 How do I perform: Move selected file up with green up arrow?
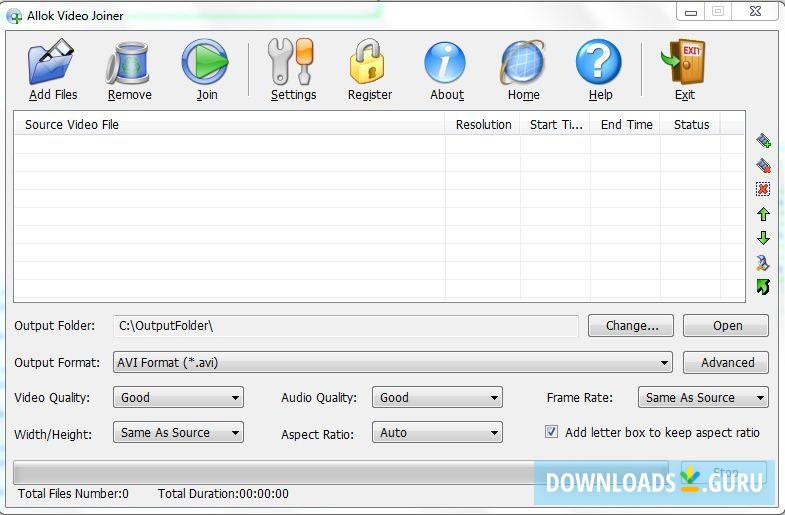click(763, 214)
